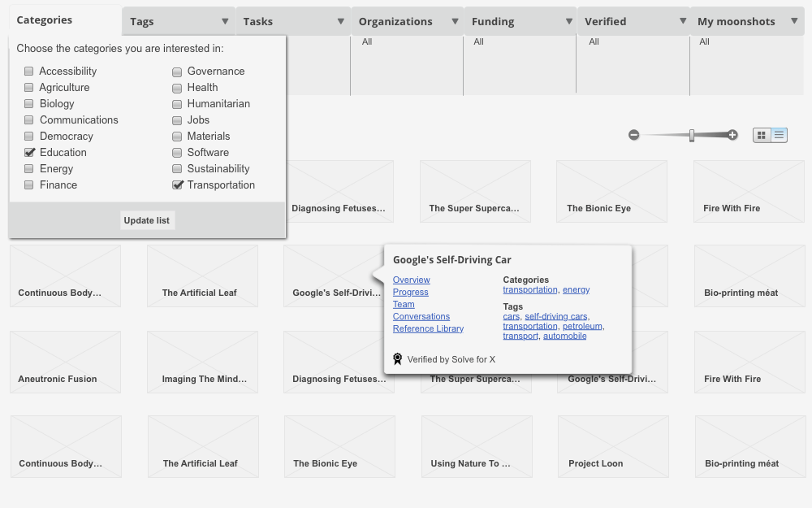812x508 pixels.
Task: Expand the Organizations filter dropdown
Action: point(407,21)
